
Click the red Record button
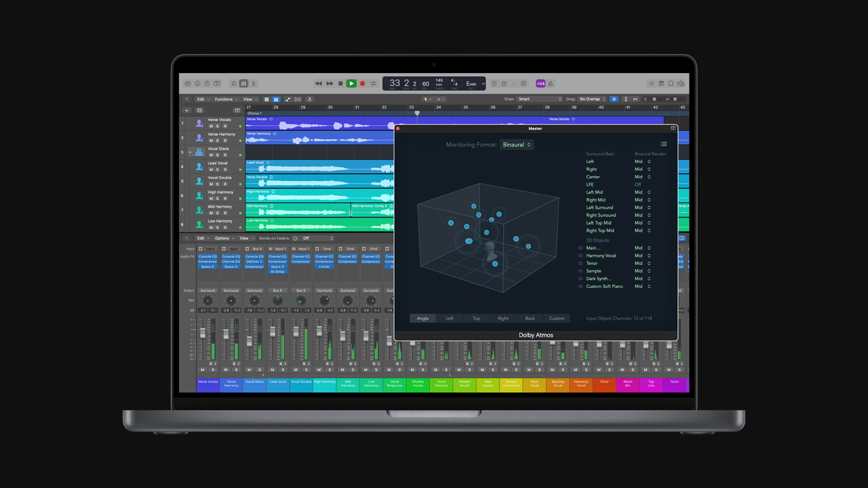363,83
